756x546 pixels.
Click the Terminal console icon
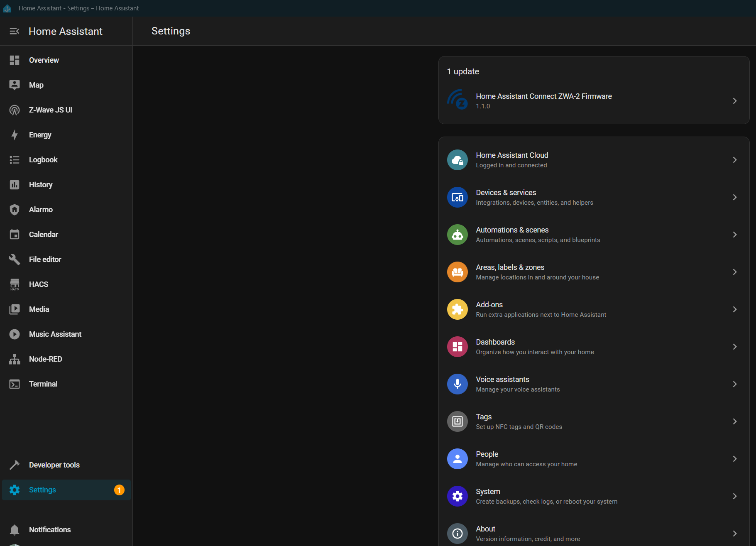click(15, 384)
